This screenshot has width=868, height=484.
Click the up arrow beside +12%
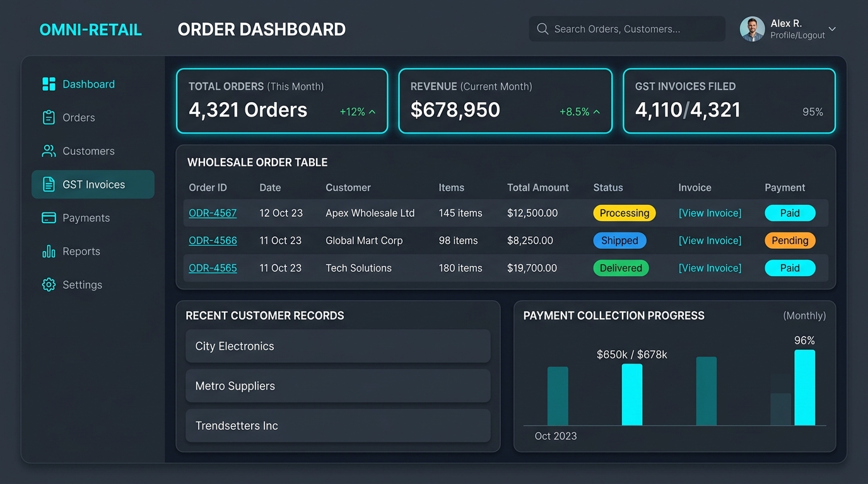pos(372,112)
